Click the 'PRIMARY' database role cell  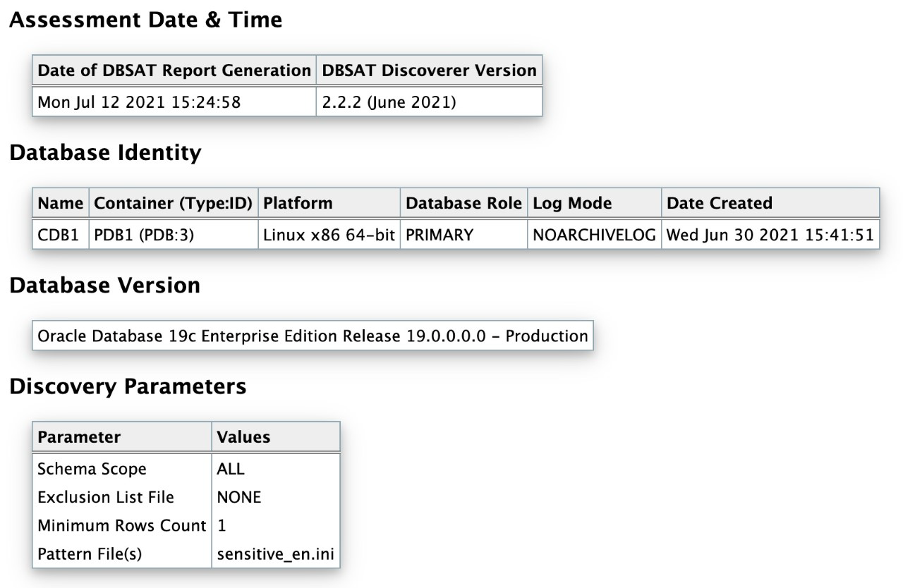464,235
